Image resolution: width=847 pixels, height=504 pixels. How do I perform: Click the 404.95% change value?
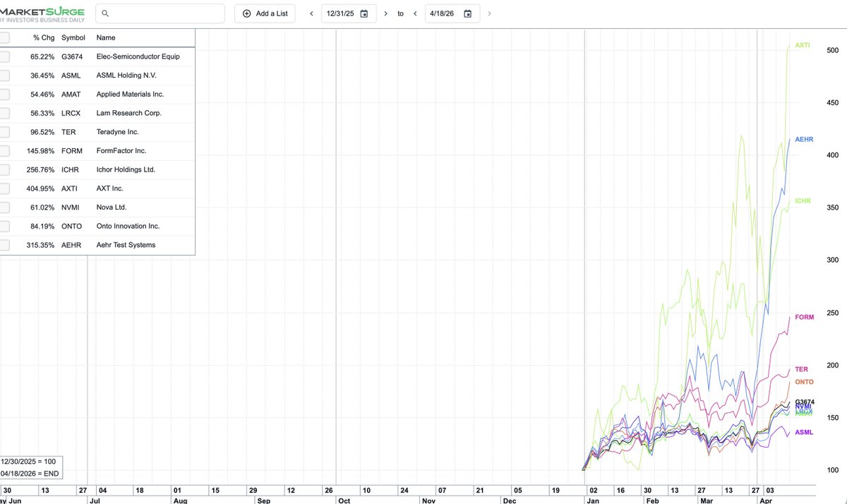pos(40,188)
